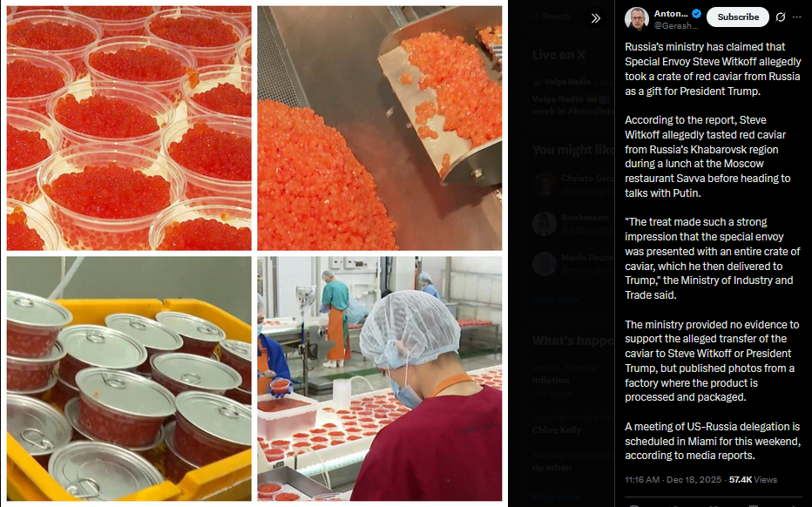Open the author's profile avatar
Image resolution: width=812 pixels, height=507 pixels.
(x=637, y=19)
